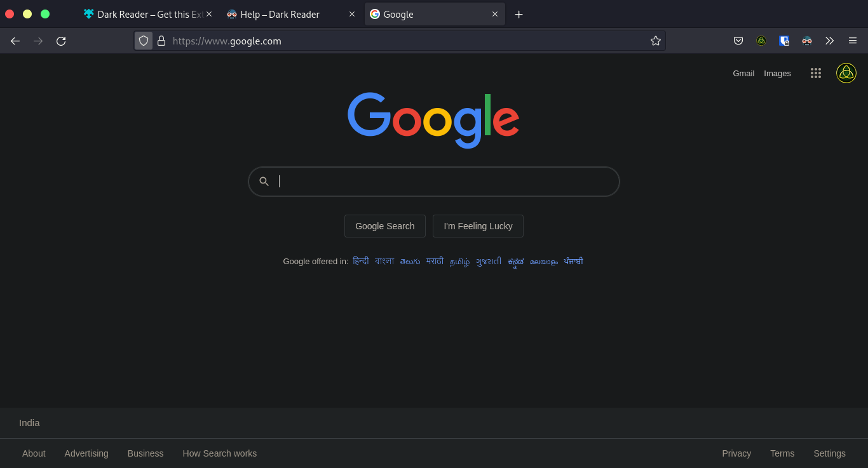Click the reload page icon
This screenshot has height=468, width=868.
[61, 41]
